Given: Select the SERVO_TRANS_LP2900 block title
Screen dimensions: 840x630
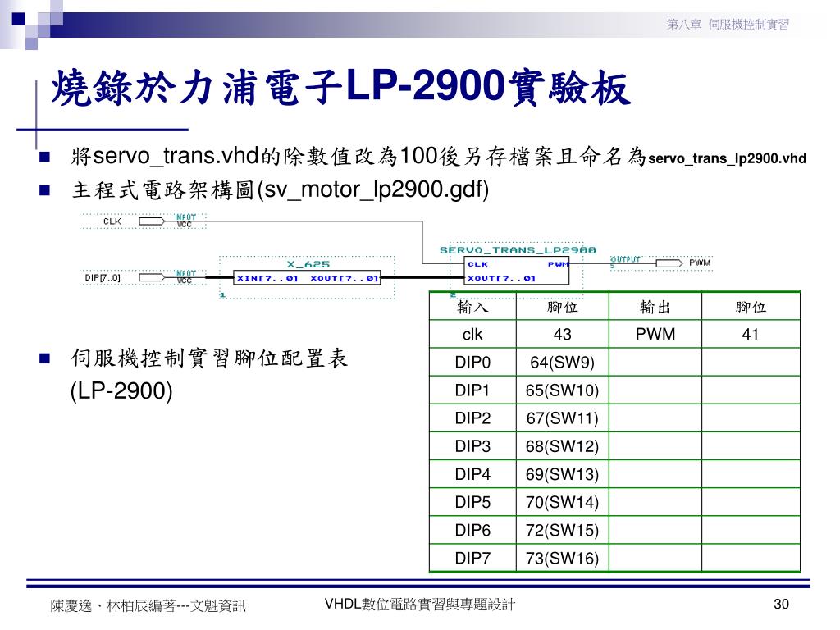Looking at the screenshot, I should point(518,250).
